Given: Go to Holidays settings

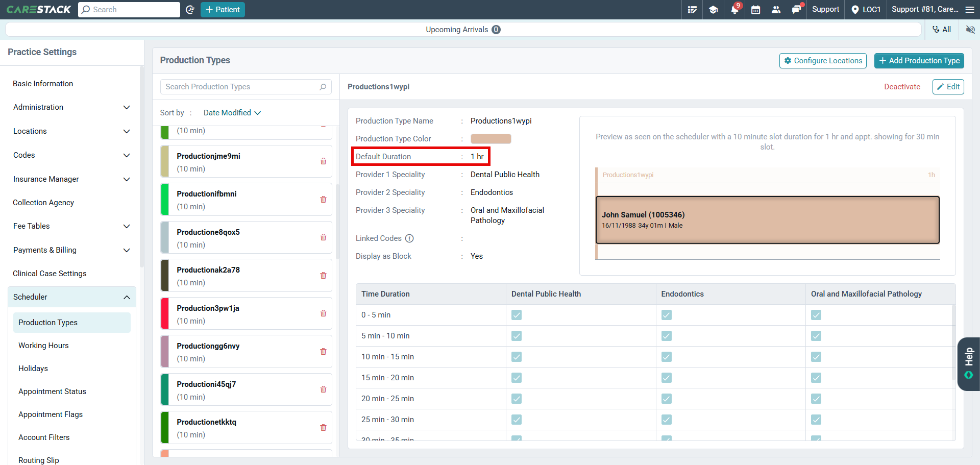Looking at the screenshot, I should (33, 369).
